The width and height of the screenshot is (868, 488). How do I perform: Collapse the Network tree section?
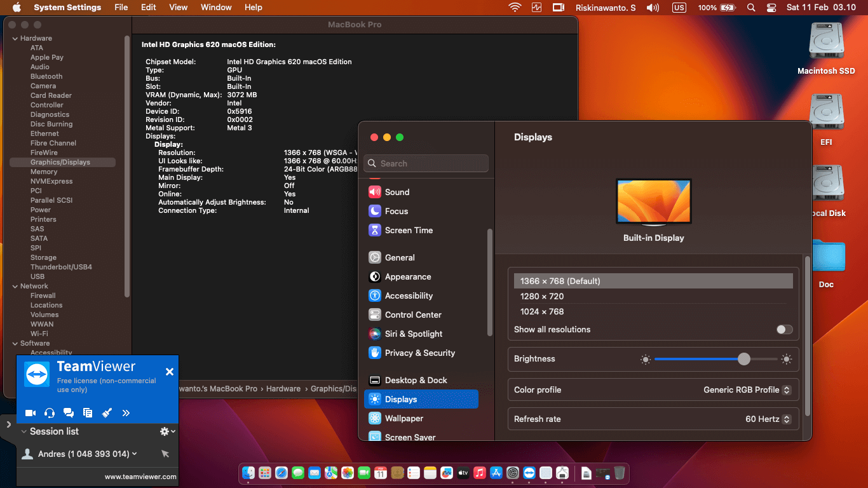coord(15,286)
